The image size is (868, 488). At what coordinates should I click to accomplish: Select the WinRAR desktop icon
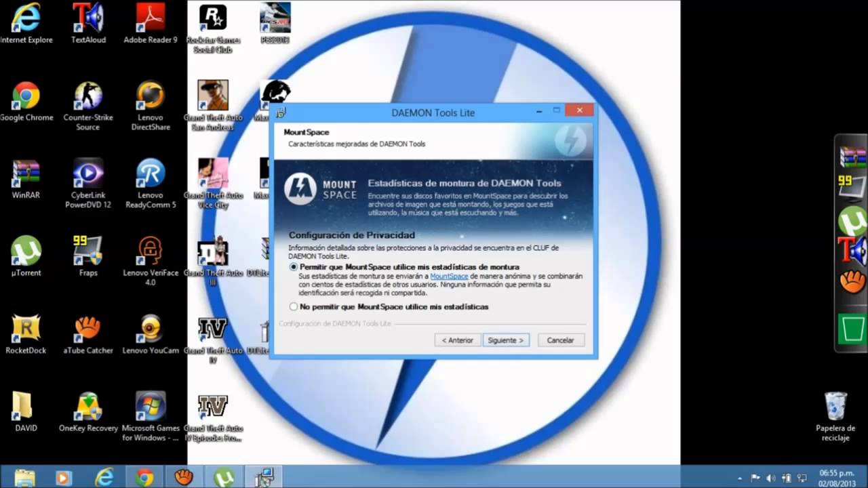point(26,180)
